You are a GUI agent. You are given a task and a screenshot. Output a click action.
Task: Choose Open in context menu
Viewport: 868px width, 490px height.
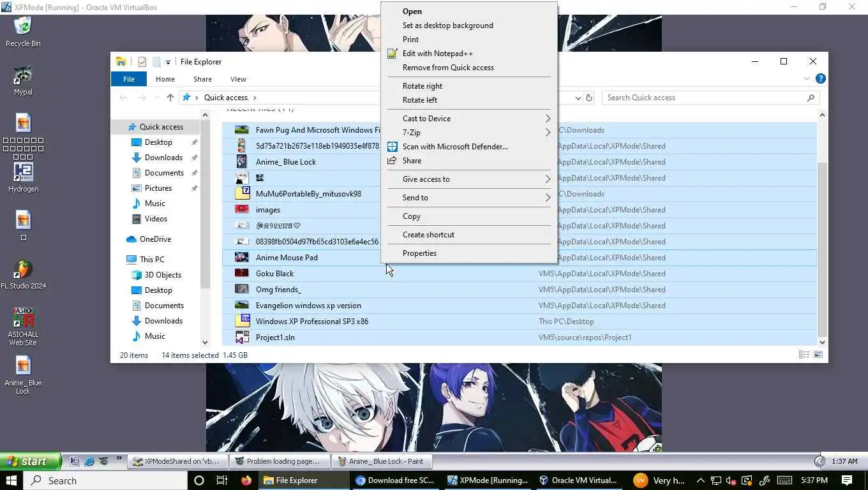click(x=468, y=11)
